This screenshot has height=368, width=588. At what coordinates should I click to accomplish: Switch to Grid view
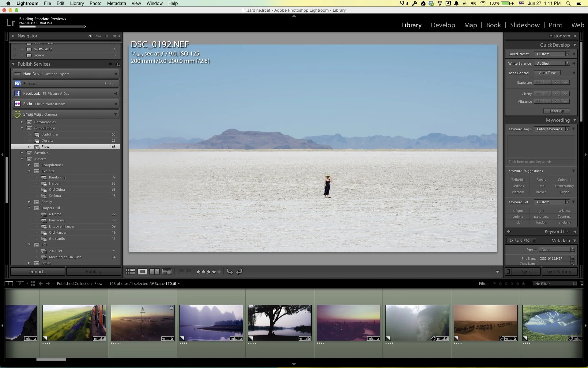pos(130,271)
